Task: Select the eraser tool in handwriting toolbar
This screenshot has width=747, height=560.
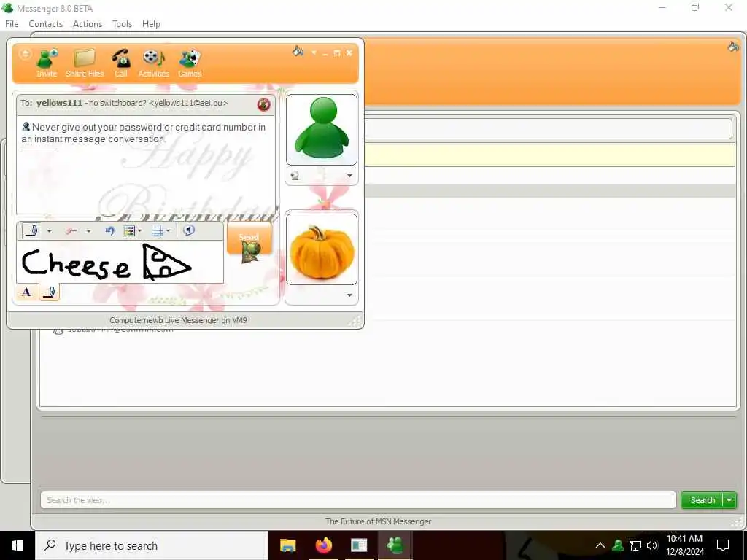Action: point(71,231)
